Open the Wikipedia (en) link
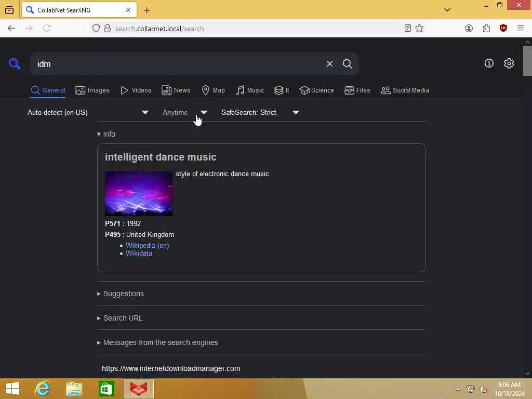 147,245
